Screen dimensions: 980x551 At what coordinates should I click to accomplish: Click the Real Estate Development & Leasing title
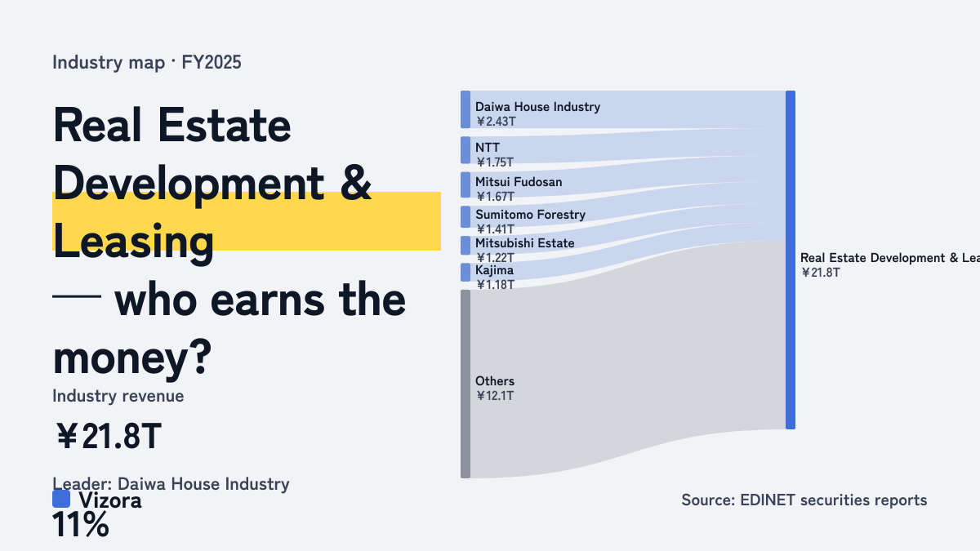coord(213,184)
